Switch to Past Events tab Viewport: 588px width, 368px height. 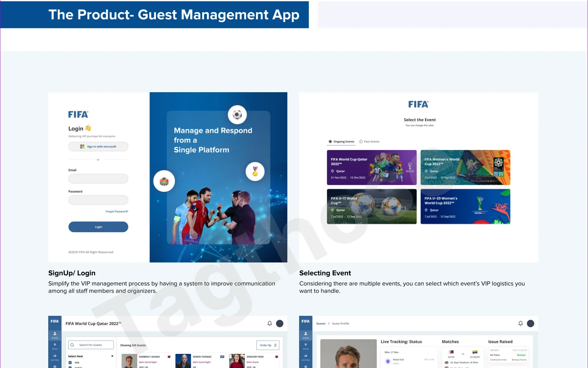tap(369, 142)
